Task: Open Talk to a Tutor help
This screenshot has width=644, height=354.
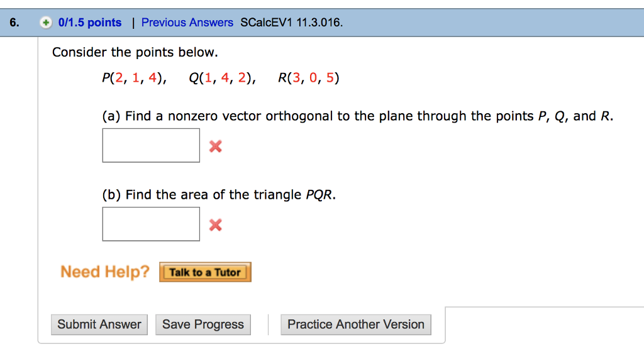Action: click(x=206, y=272)
